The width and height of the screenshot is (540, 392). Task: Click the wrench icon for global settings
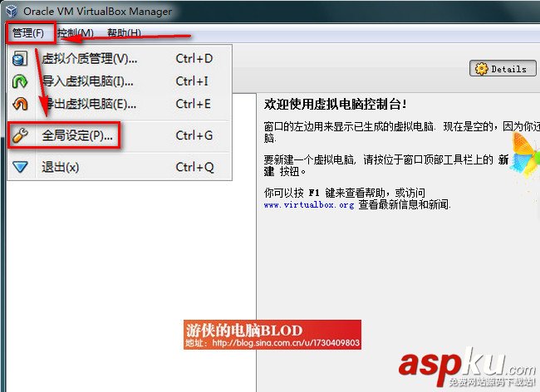click(20, 135)
